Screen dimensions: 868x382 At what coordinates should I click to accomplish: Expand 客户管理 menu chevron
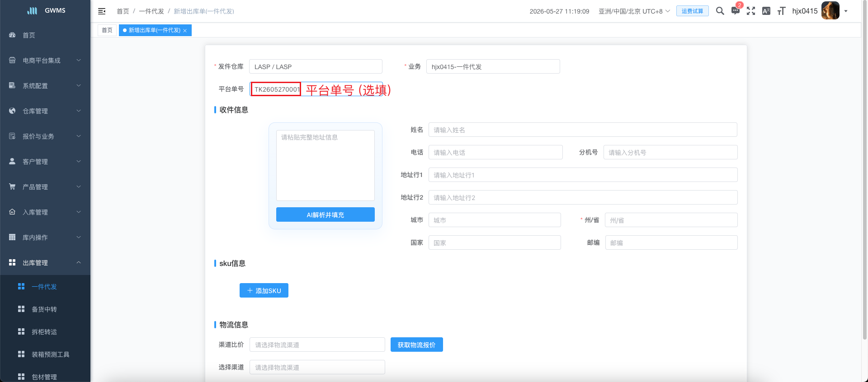pos(79,161)
